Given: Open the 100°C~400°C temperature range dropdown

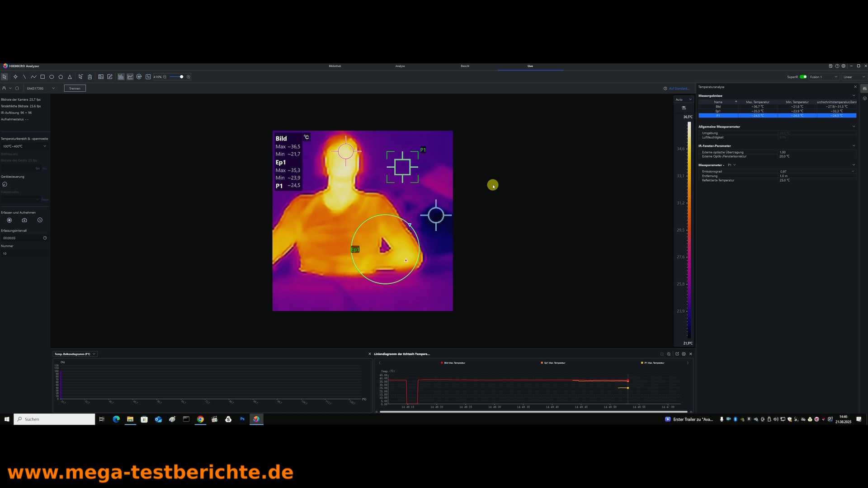Looking at the screenshot, I should pyautogui.click(x=24, y=146).
